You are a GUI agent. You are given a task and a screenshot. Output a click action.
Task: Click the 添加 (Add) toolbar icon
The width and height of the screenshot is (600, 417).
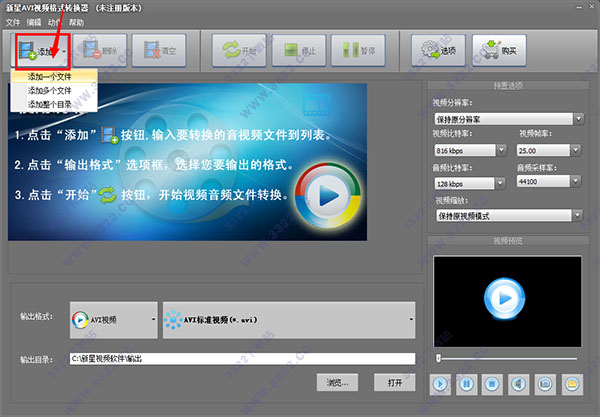[x=28, y=49]
